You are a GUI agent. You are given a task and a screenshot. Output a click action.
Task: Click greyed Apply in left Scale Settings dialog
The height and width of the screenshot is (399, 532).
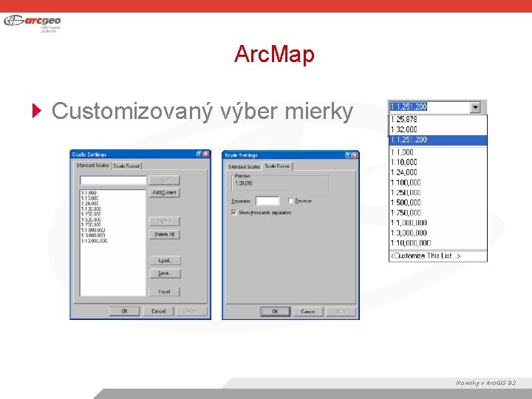click(x=192, y=311)
